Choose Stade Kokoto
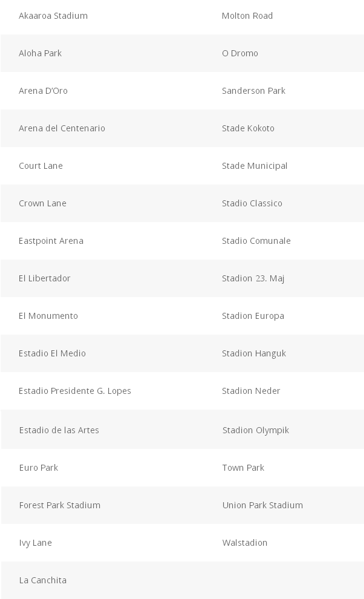Viewport: 364px width, 599px height. point(249,128)
